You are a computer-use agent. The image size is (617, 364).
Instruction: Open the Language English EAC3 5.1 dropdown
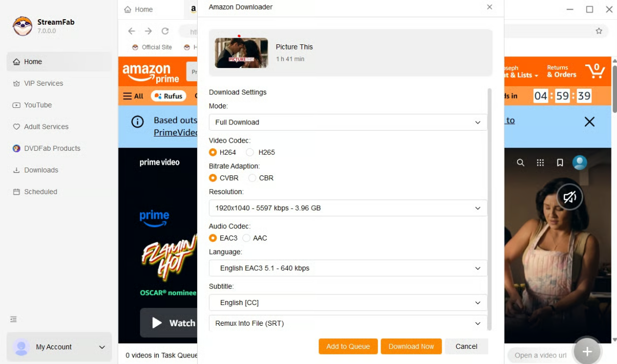pyautogui.click(x=348, y=268)
